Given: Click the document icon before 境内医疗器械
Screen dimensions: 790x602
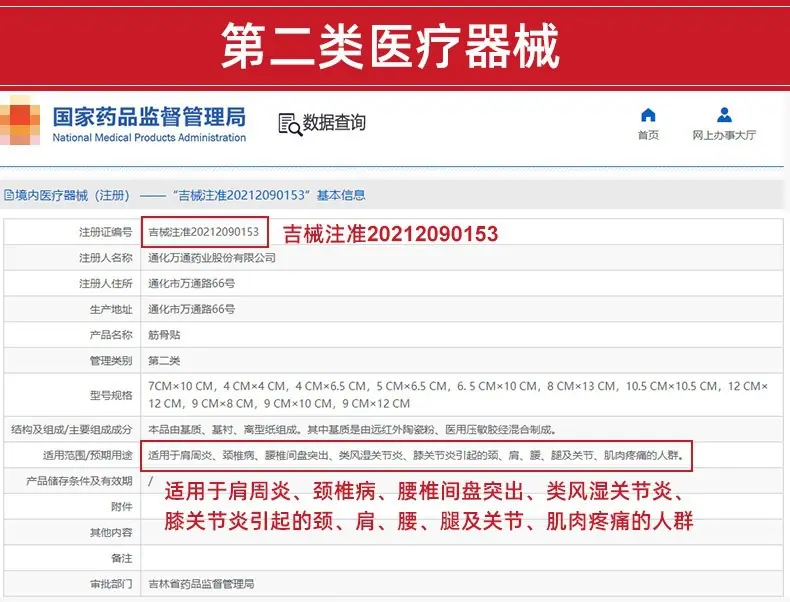Looking at the screenshot, I should click(9, 195).
